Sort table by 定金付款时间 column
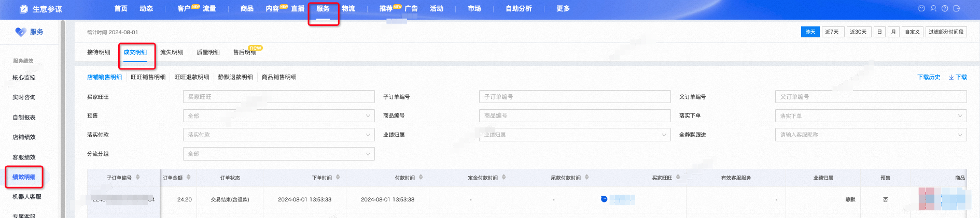Screen dimensions: 980x218 click(504, 177)
